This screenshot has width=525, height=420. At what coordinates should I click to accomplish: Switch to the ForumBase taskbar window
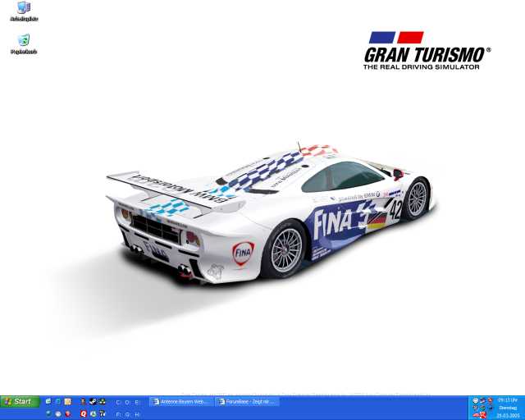[x=248, y=402]
